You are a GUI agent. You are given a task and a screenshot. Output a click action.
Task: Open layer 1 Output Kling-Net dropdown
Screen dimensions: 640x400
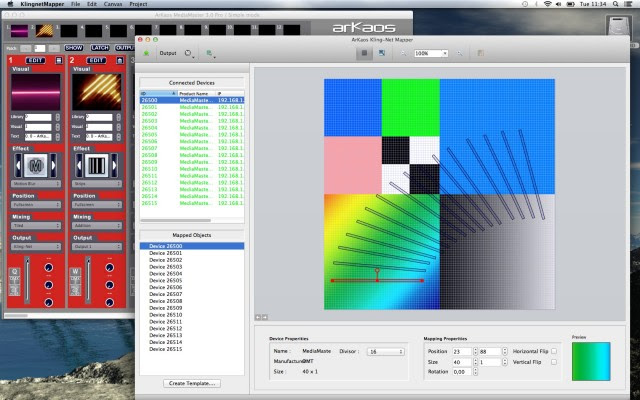(x=36, y=247)
